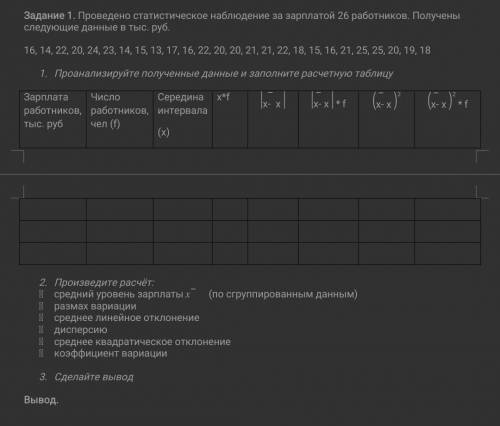
Task: Click the 'среднее линейное отклонение' line
Action: click(127, 318)
